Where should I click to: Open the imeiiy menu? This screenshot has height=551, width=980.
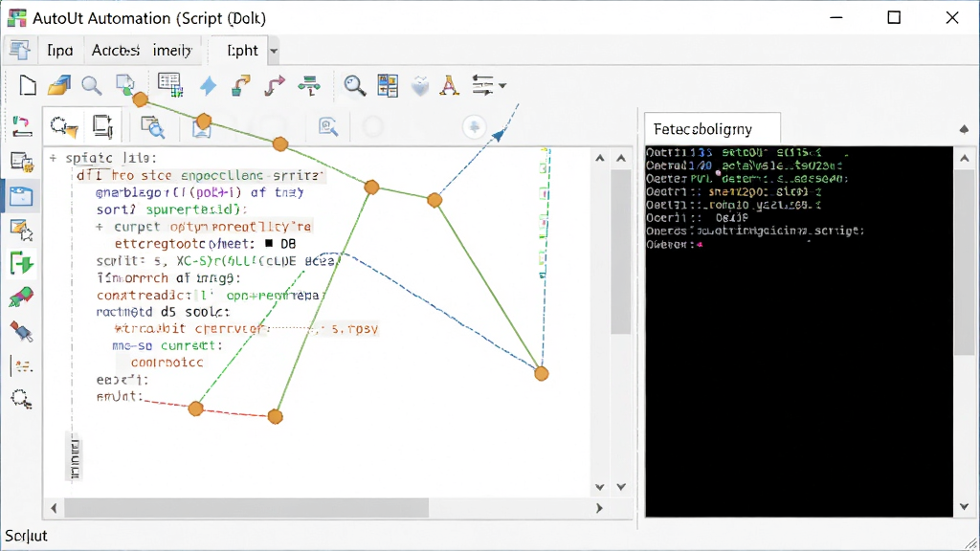[x=172, y=50]
